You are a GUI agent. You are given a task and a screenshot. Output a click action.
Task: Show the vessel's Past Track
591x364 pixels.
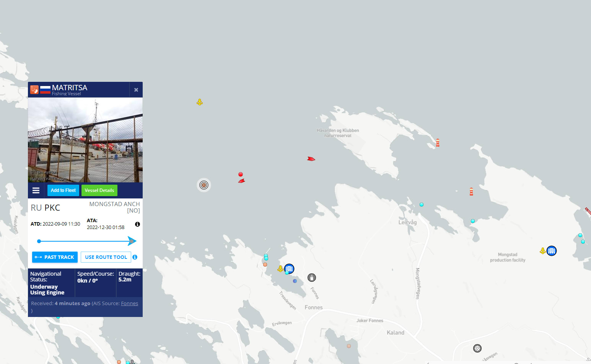tap(55, 257)
